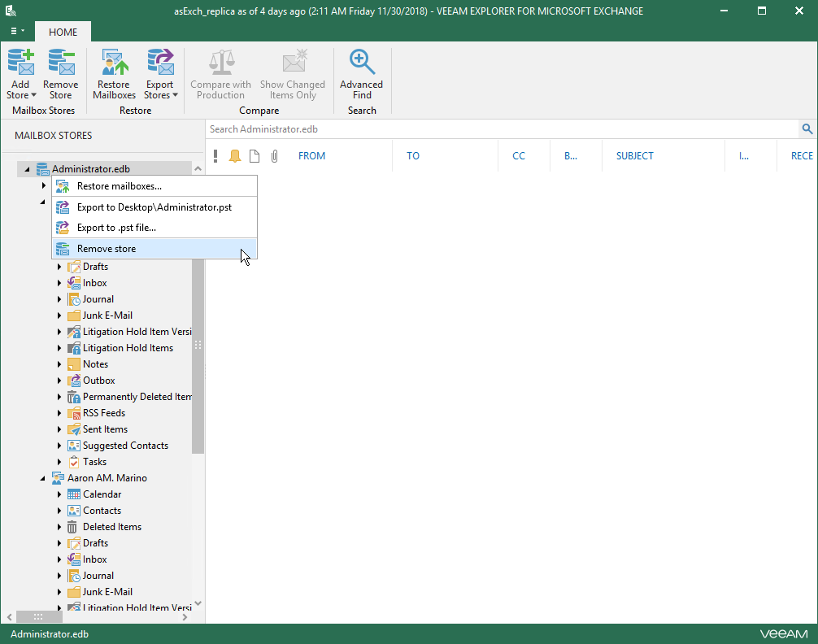The height and width of the screenshot is (644, 818).
Task: Sort by the reminder bell column
Action: click(x=235, y=155)
